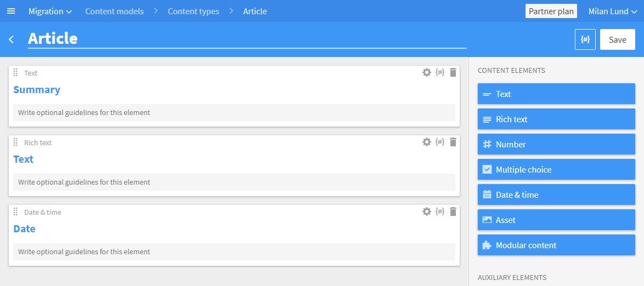This screenshot has width=644, height=286.
Task: Go to Content types breadcrumb
Action: [194, 12]
